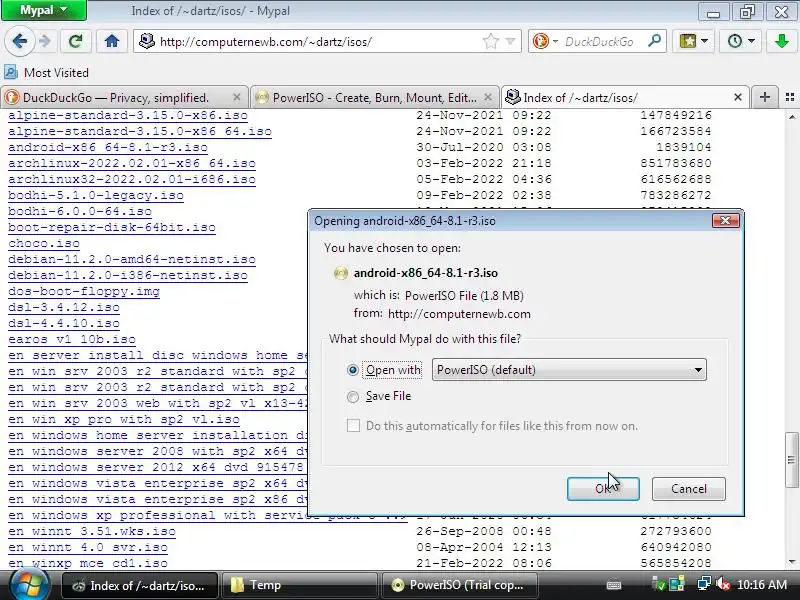Click the site identity icon in address bar
The image size is (800, 600).
pos(147,41)
